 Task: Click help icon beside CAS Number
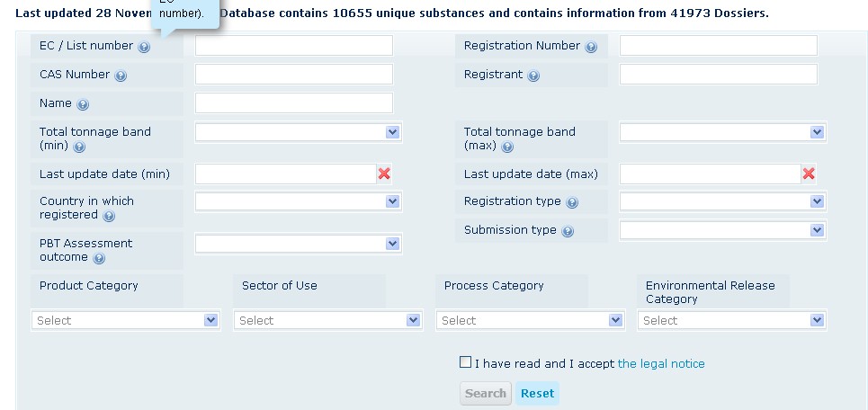pyautogui.click(x=121, y=76)
